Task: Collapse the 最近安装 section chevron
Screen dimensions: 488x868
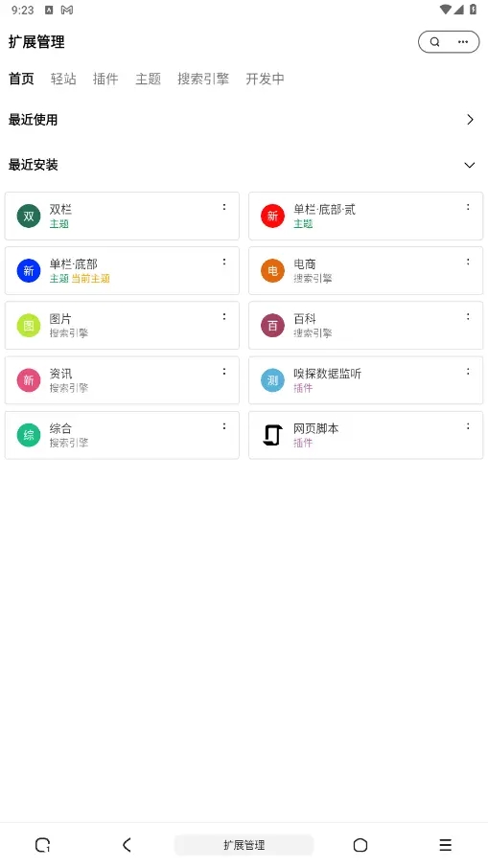Action: pyautogui.click(x=470, y=165)
